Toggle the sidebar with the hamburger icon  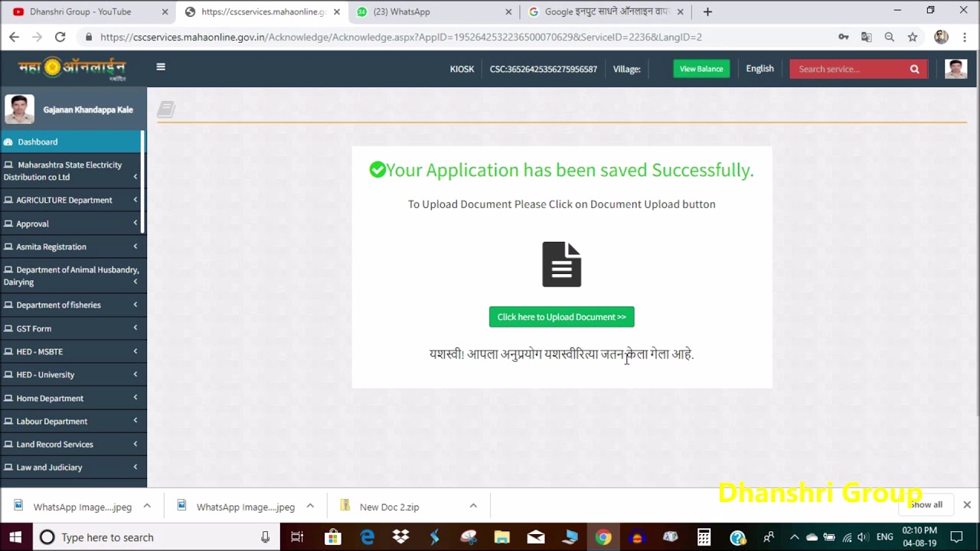(161, 67)
